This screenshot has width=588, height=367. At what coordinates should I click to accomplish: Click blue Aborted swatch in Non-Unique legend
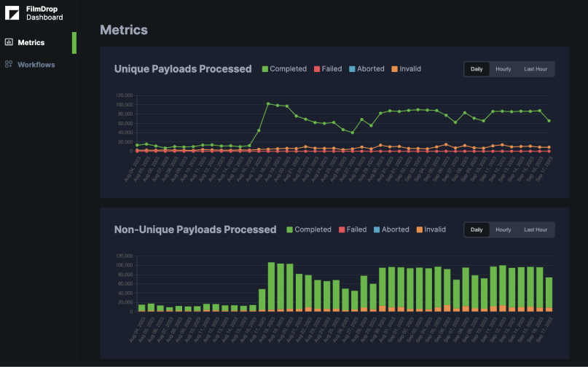click(x=376, y=229)
